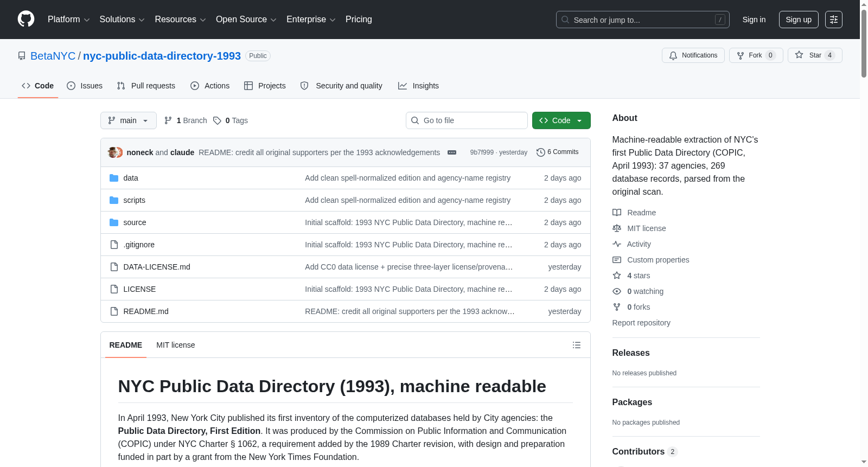Click the noneck author avatar

coord(113,152)
